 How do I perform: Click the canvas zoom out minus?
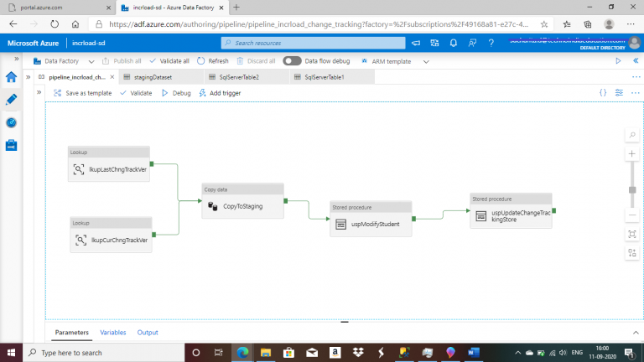tap(632, 215)
